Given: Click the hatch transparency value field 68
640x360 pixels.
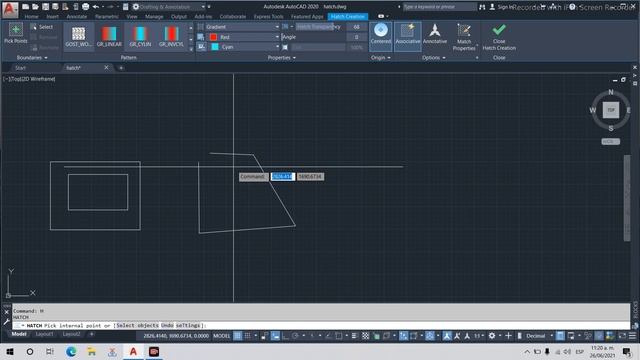Looking at the screenshot, I should point(356,27).
